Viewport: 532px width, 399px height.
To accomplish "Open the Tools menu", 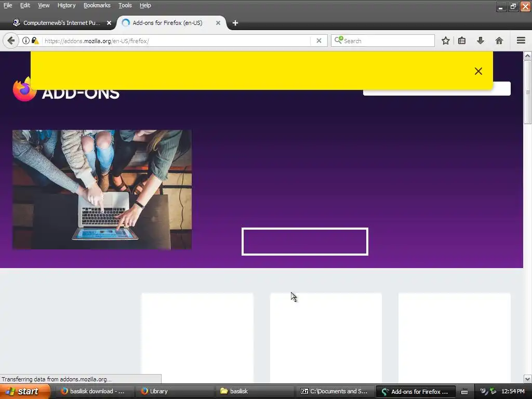I will 125,5.
